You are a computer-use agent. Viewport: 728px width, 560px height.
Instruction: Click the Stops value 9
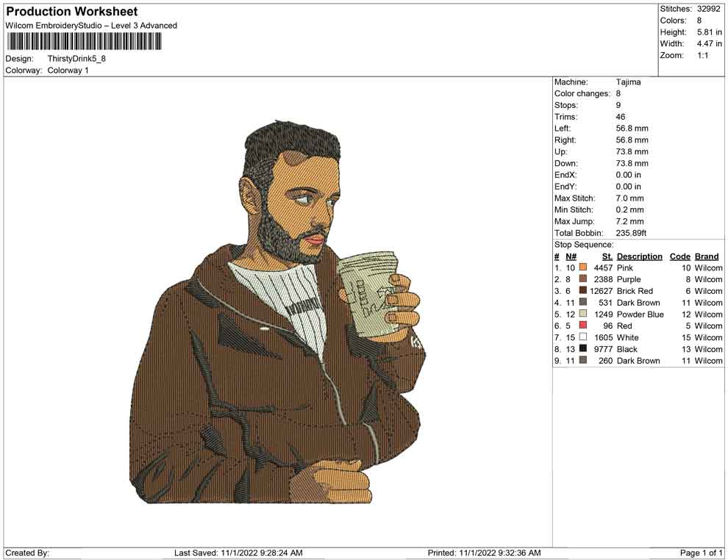[618, 105]
